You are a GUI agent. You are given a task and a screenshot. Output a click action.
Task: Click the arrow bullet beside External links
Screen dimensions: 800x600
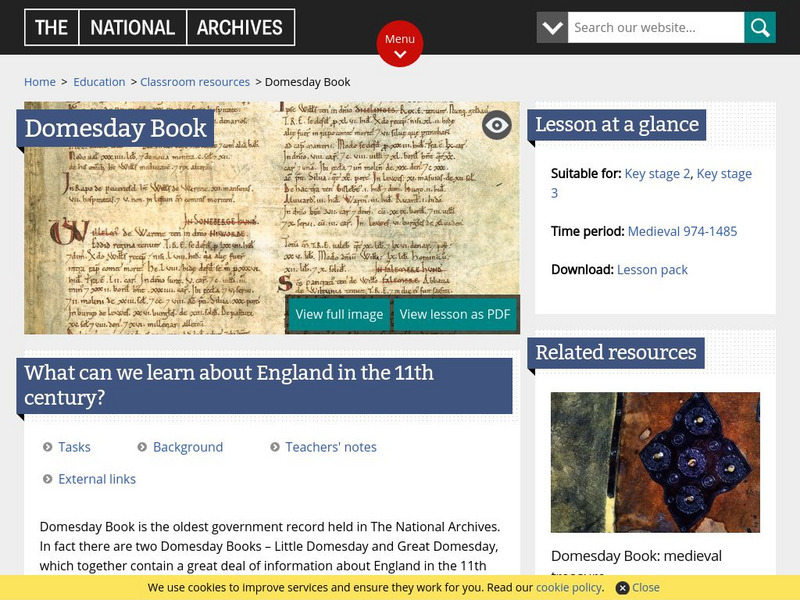point(47,479)
